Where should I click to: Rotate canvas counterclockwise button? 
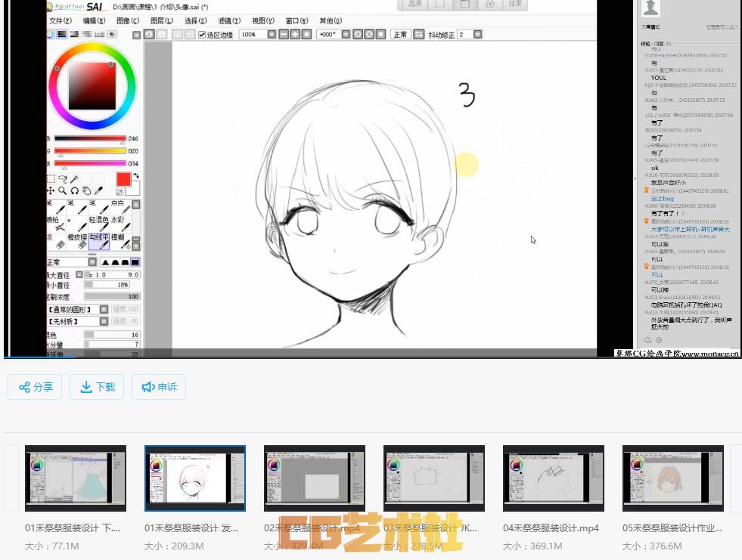358,35
